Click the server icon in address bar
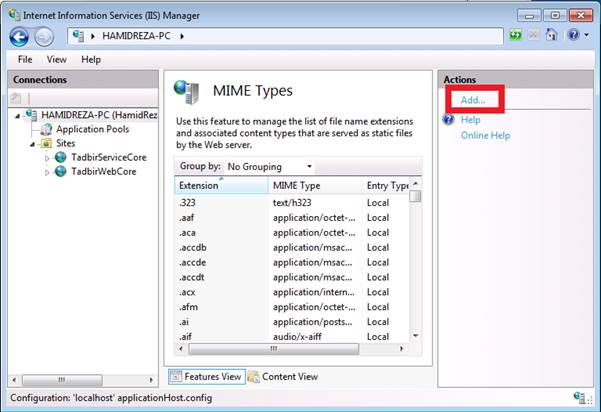Image resolution: width=601 pixels, height=412 pixels. click(x=78, y=36)
